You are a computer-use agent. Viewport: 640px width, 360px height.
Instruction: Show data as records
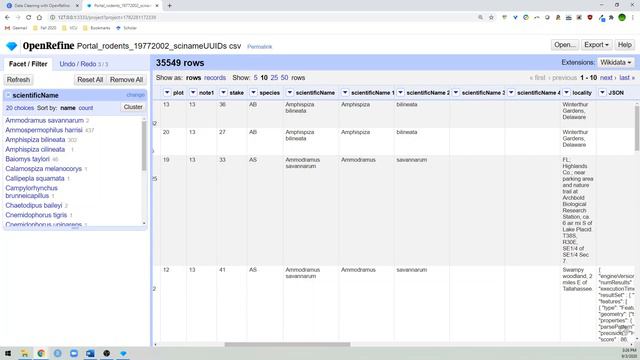point(215,78)
